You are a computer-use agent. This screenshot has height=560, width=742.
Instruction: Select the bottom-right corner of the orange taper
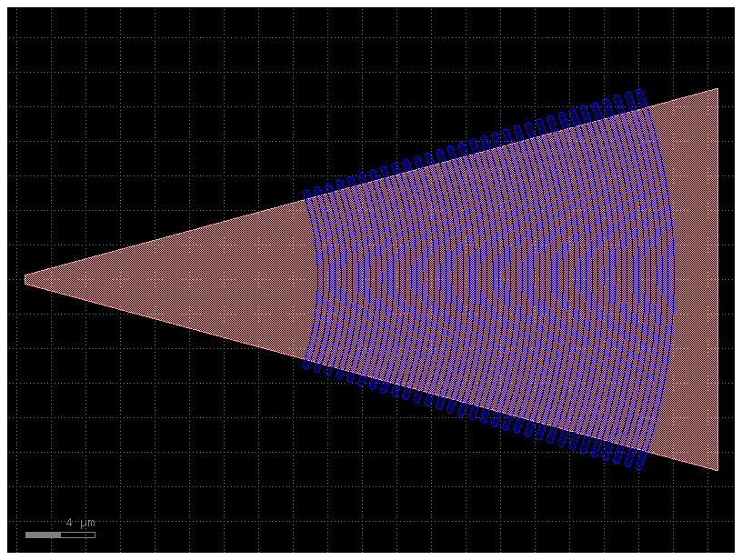click(717, 469)
